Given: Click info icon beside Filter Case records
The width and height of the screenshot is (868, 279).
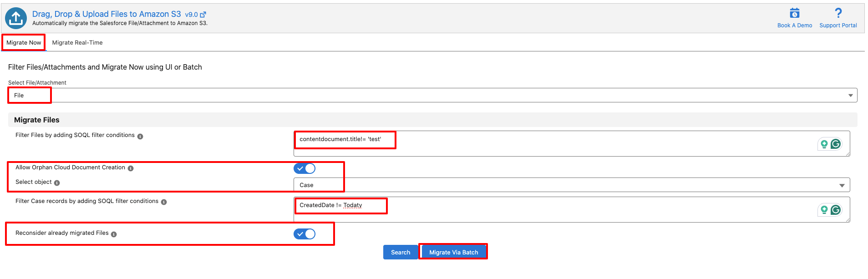Looking at the screenshot, I should [x=164, y=202].
